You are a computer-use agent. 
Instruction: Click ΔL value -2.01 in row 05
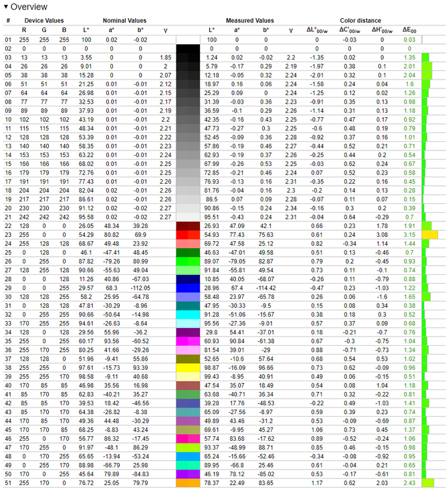pyautogui.click(x=317, y=76)
